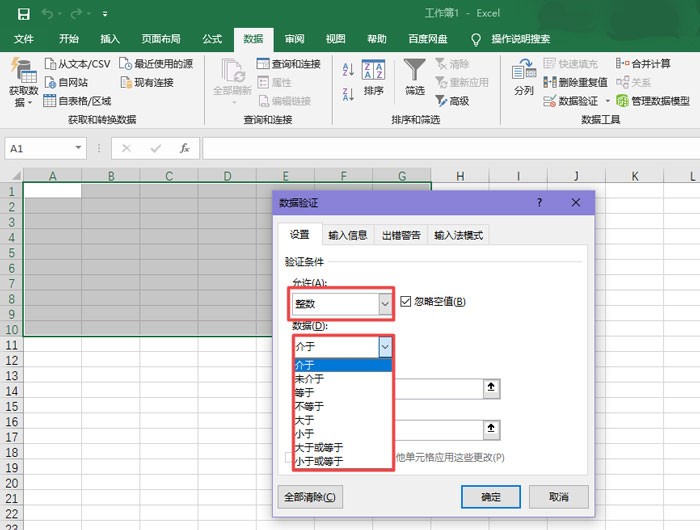Image resolution: width=700 pixels, height=530 pixels.
Task: Click the 筛选 funnel icon
Action: pyautogui.click(x=415, y=71)
